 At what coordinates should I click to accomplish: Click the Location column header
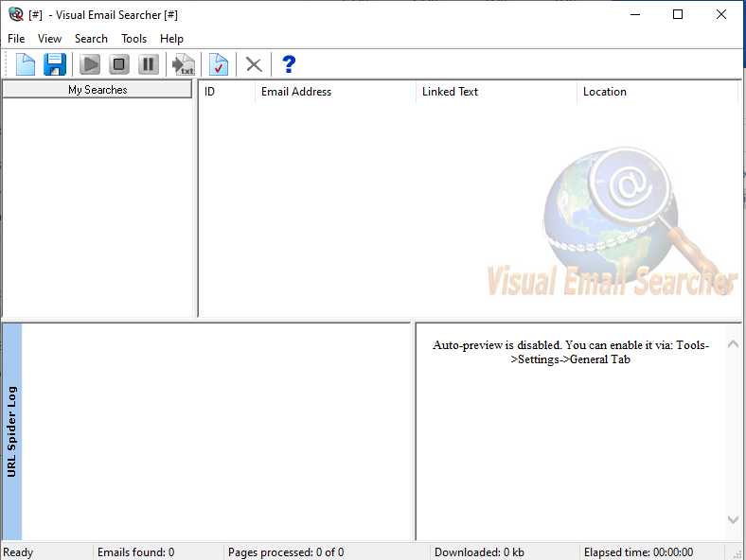click(x=657, y=92)
